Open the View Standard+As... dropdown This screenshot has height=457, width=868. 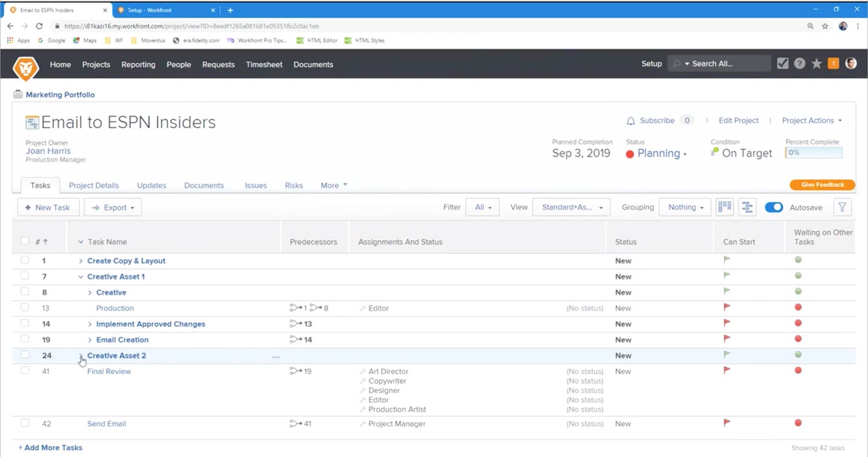point(572,207)
